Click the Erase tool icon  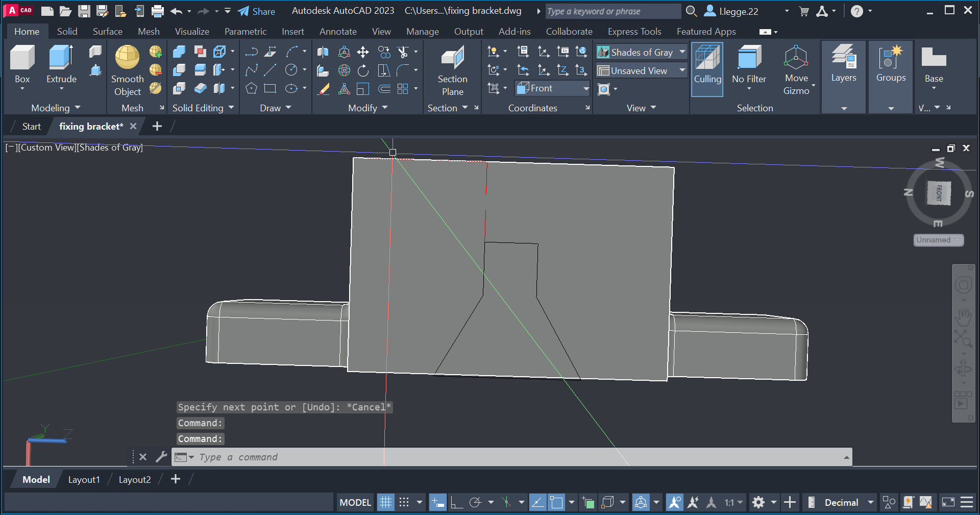click(323, 89)
